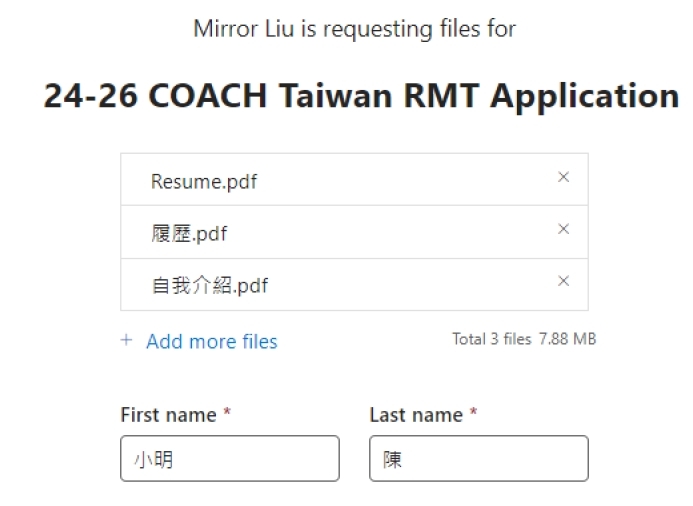
Task: Click the Last name field label
Action: coord(416,415)
